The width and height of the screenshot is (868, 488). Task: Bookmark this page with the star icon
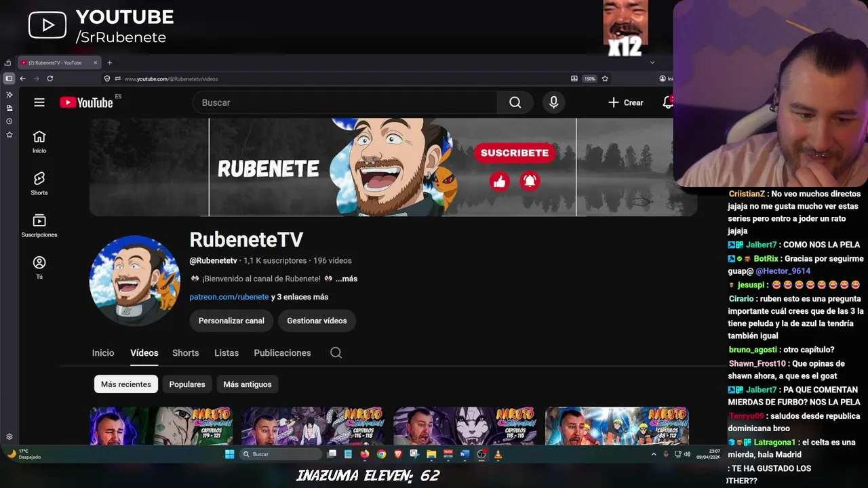[x=605, y=79]
